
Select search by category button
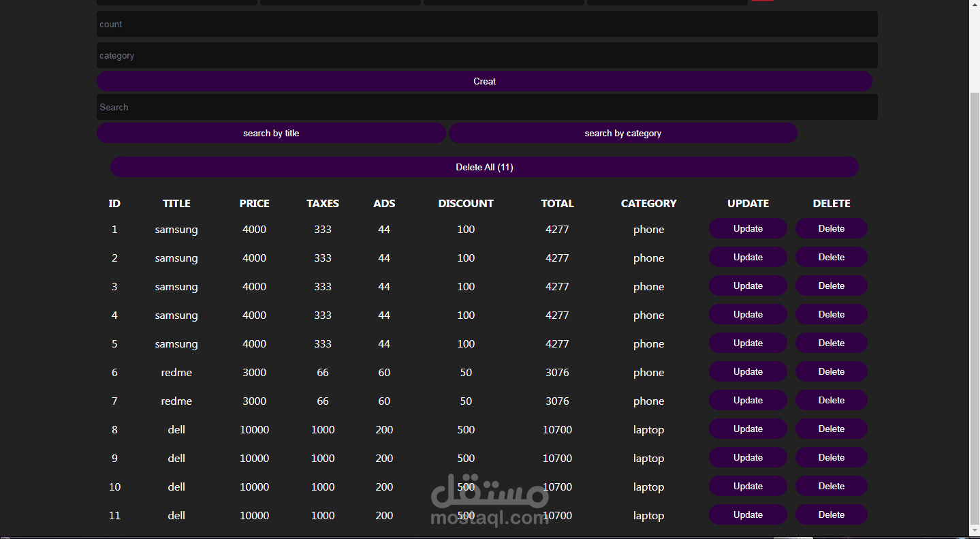623,133
